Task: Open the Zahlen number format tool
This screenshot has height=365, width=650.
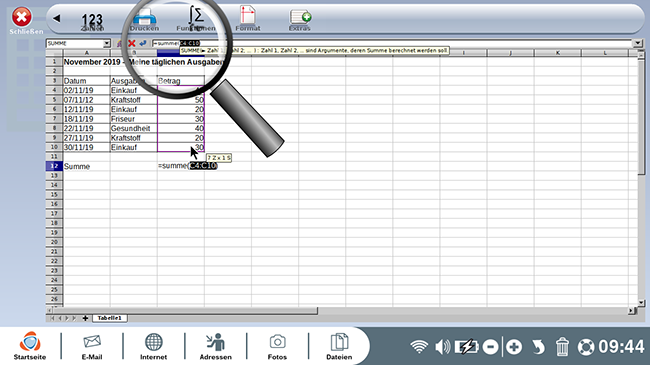Action: click(92, 22)
